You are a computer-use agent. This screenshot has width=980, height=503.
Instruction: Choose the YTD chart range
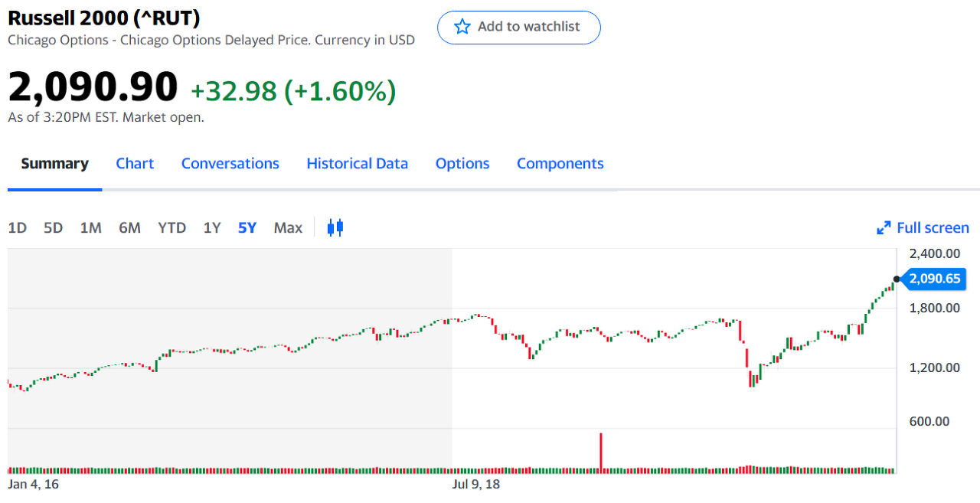[172, 227]
